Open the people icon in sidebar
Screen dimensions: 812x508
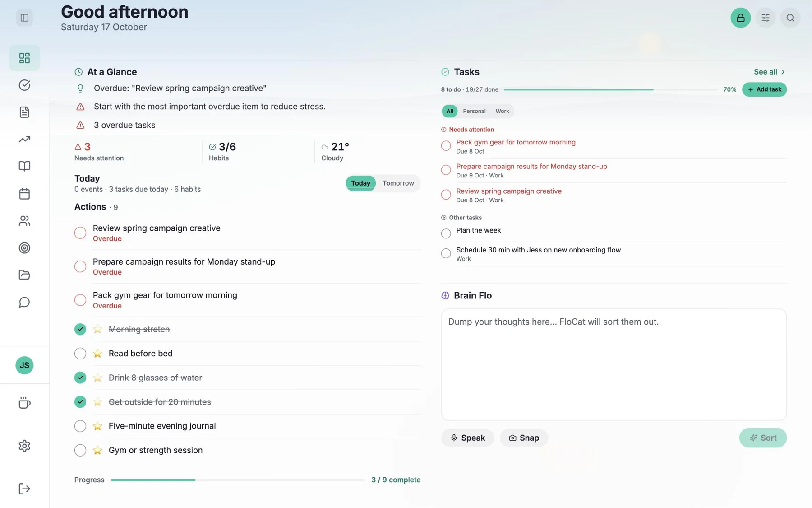24,221
